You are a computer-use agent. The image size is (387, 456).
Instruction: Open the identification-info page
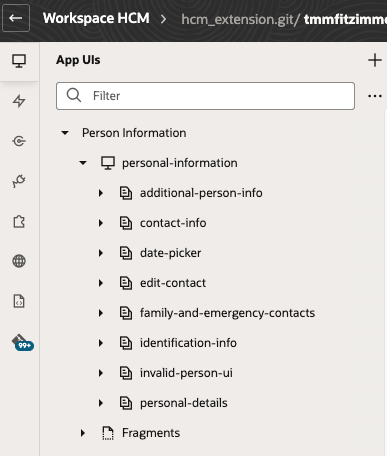pos(188,343)
